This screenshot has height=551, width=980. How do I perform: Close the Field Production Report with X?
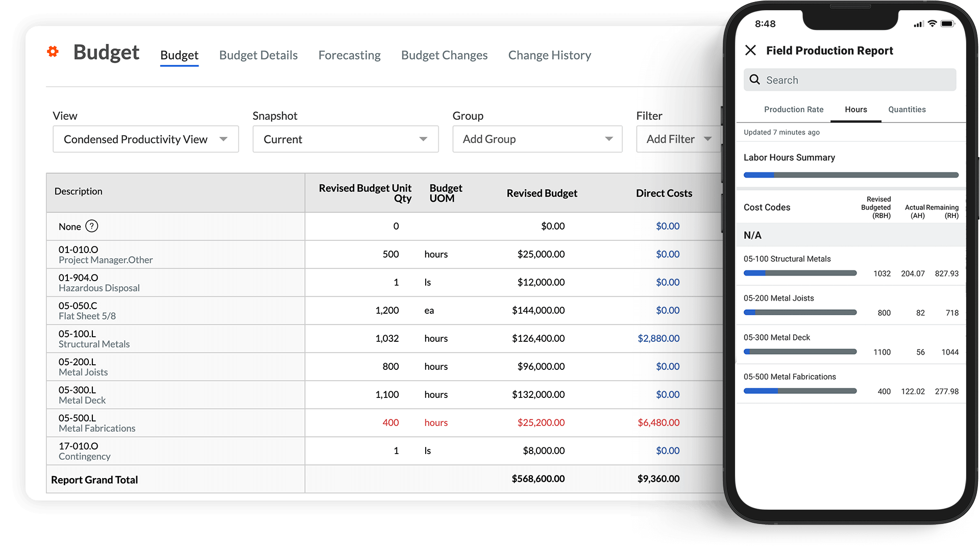click(750, 51)
